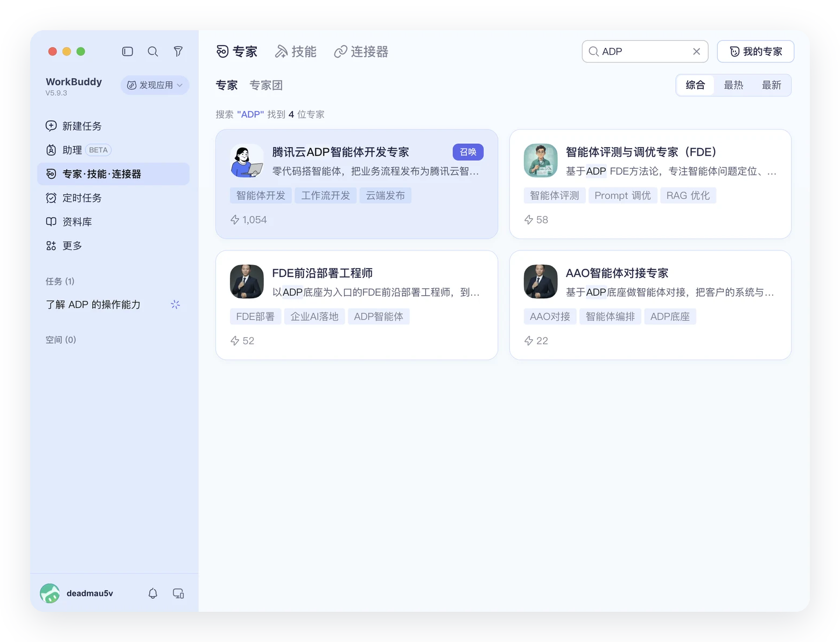
Task: Open the deadmau5v user profile avatar
Action: click(50, 594)
